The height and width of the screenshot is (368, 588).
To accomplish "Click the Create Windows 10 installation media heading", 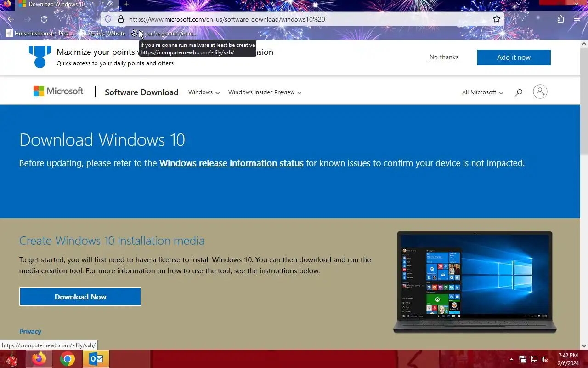I will pos(112,241).
